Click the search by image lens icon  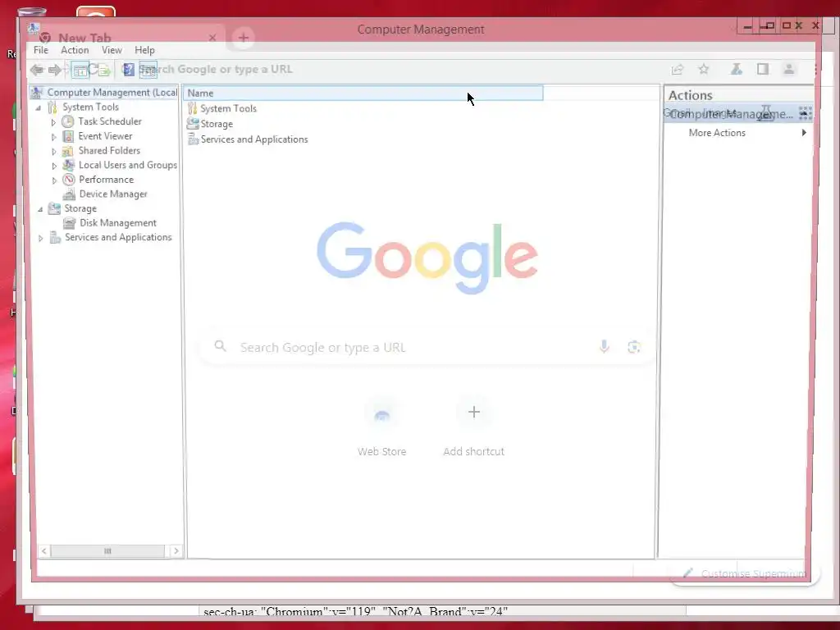pyautogui.click(x=634, y=347)
